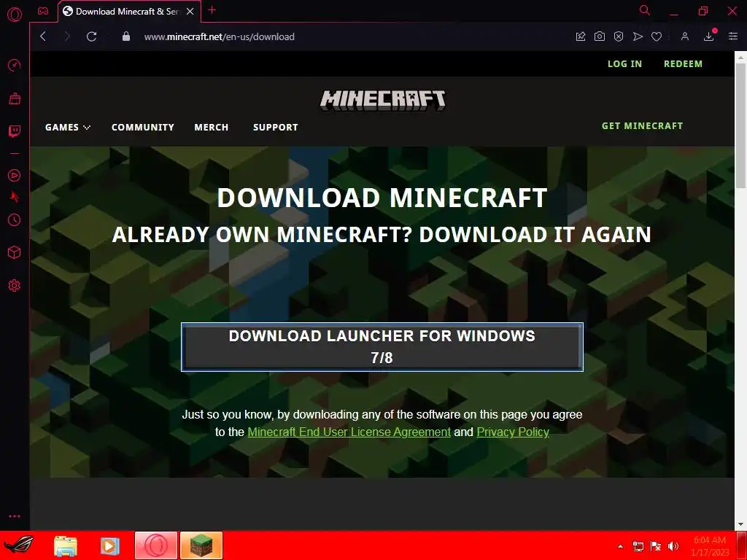
Task: Expand the GAMES dropdown menu
Action: pyautogui.click(x=68, y=127)
